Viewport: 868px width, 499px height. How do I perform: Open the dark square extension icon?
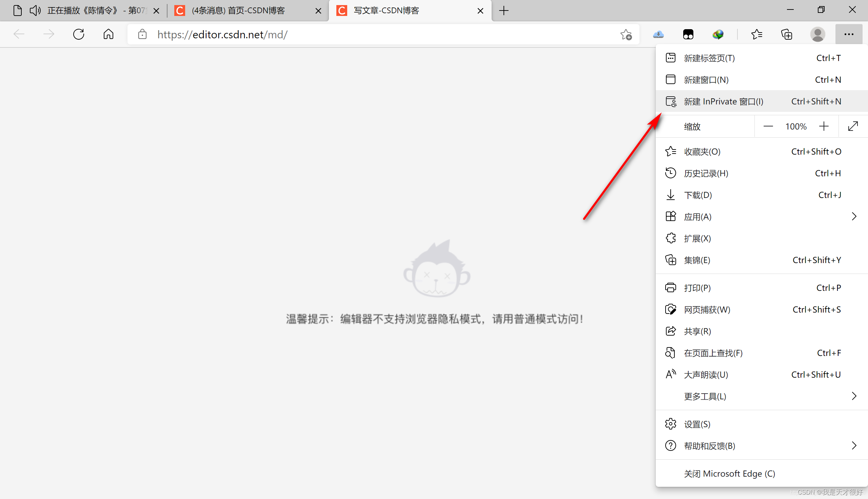(688, 34)
